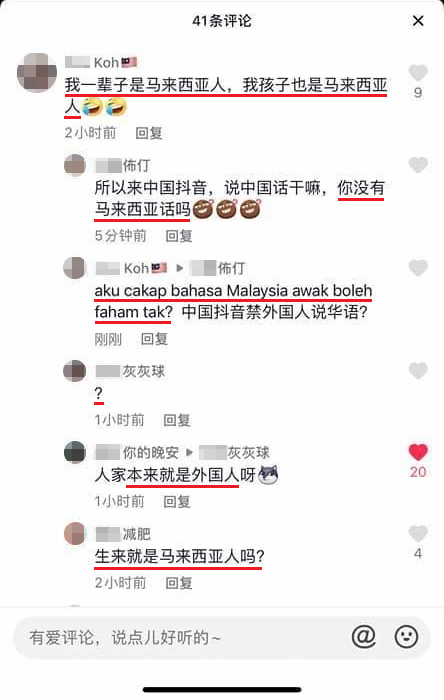Tap the @ mention icon
Viewport: 444px width, 700px height.
[x=364, y=637]
